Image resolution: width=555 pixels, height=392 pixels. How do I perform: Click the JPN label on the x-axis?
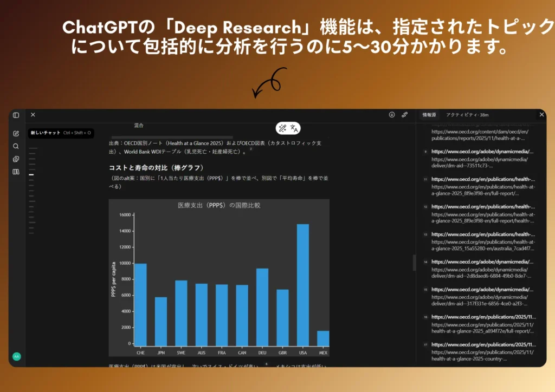tap(161, 353)
